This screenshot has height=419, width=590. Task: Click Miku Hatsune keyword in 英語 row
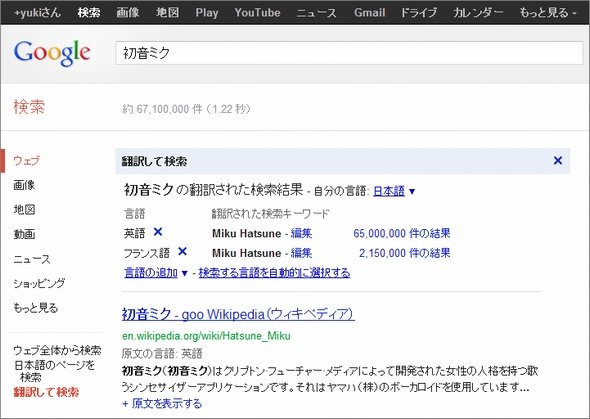246,233
